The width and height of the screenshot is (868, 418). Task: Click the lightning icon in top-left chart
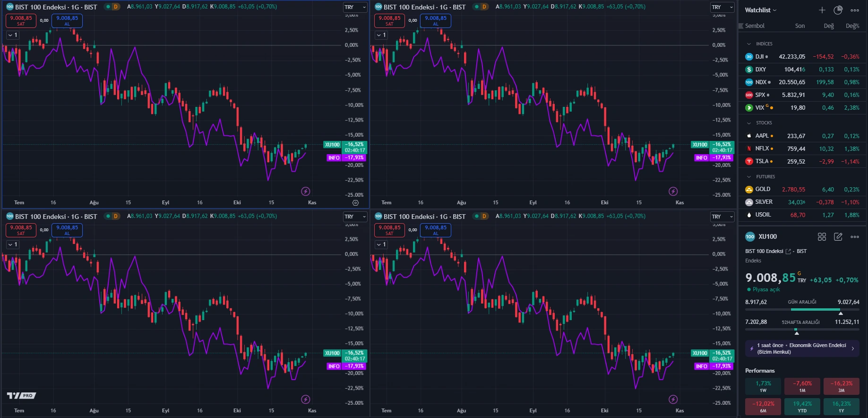click(306, 192)
